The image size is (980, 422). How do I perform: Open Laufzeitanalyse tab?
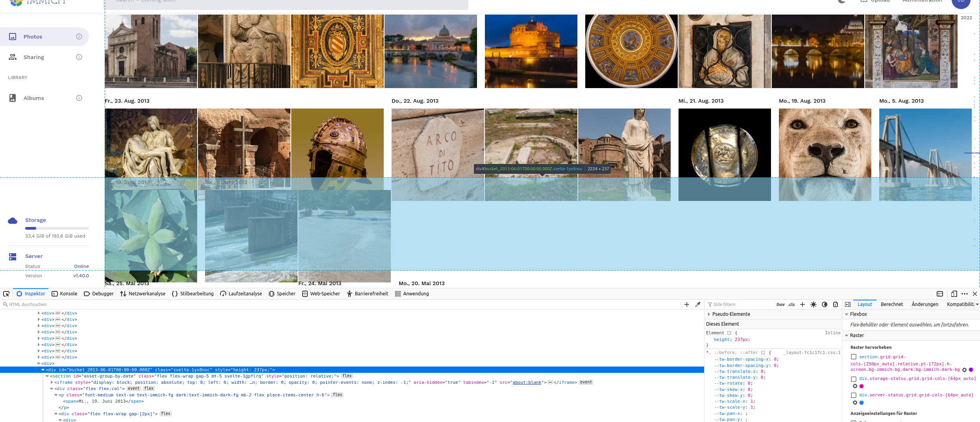click(x=241, y=294)
